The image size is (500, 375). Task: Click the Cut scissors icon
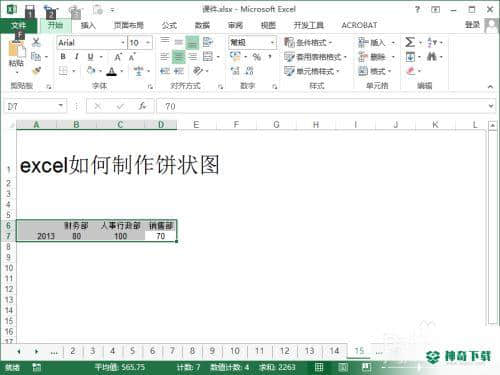(36, 42)
